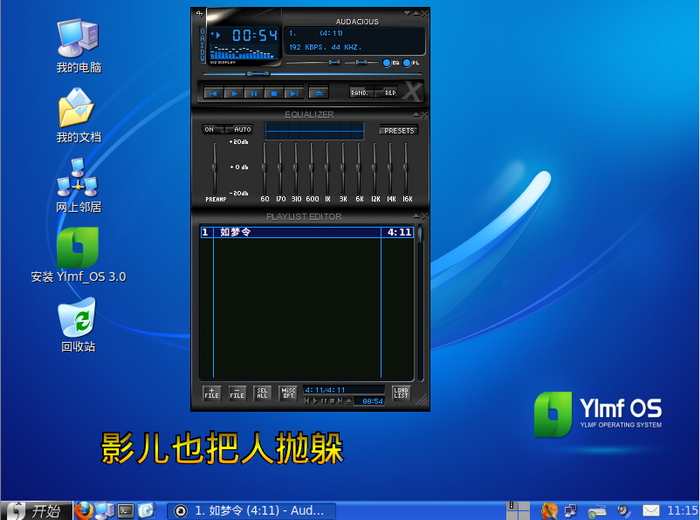This screenshot has height=520, width=700.
Task: Launch Firefox from the taskbar
Action: tap(84, 511)
